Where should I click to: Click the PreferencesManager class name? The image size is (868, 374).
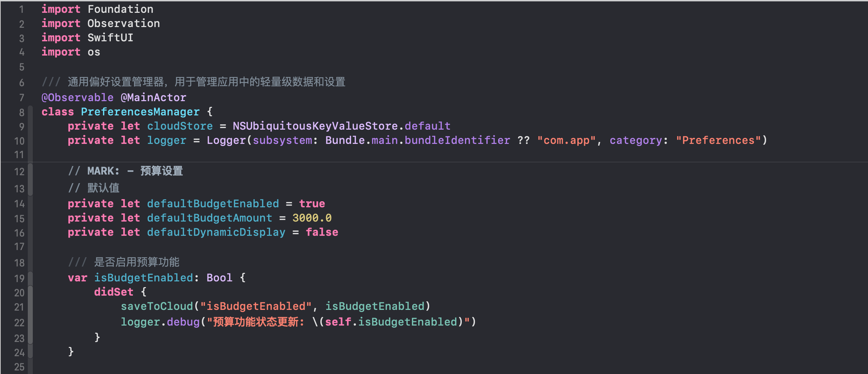click(140, 112)
